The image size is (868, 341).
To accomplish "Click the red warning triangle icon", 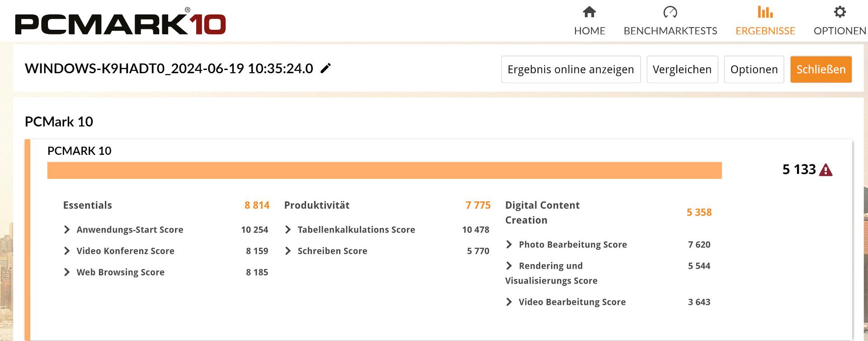I will [826, 170].
